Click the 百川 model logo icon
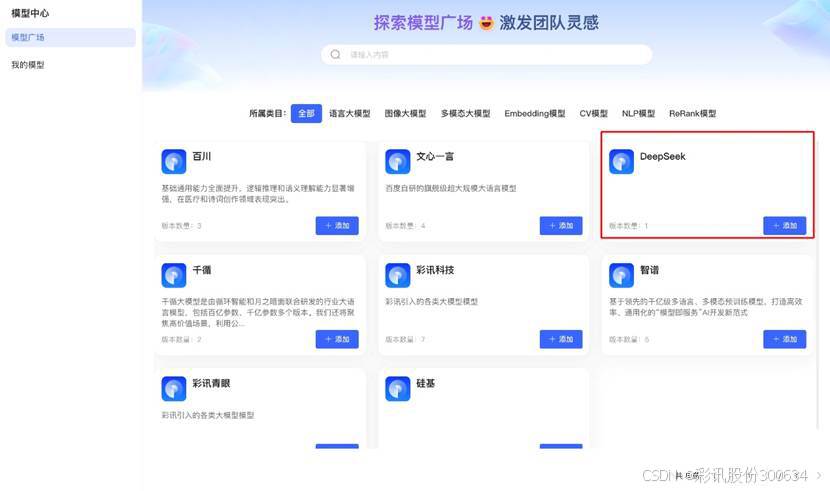The image size is (830, 491). click(x=174, y=161)
